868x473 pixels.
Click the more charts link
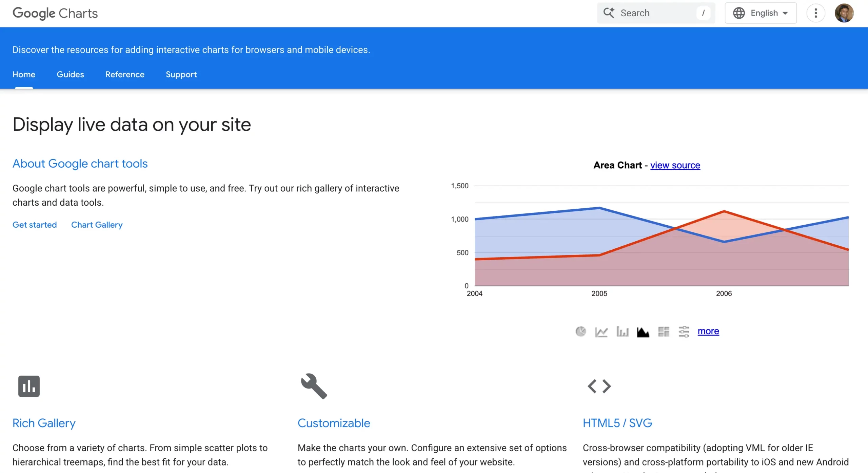tap(708, 331)
